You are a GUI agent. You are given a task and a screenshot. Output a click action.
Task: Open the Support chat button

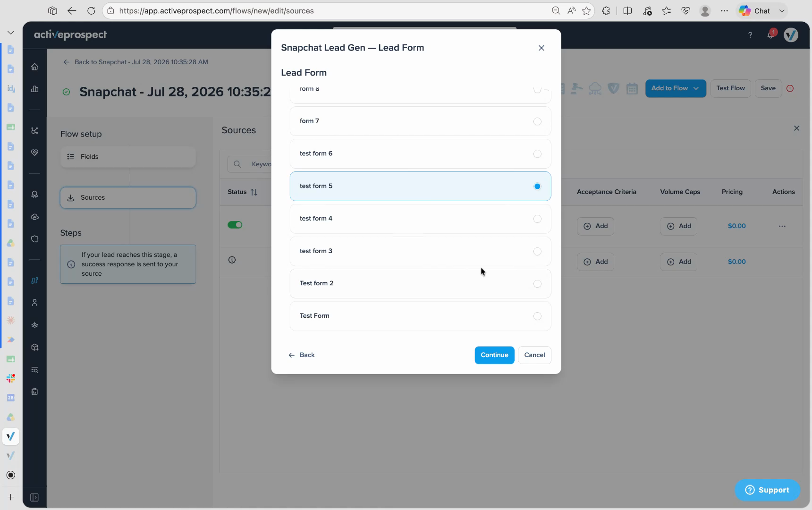(x=767, y=490)
